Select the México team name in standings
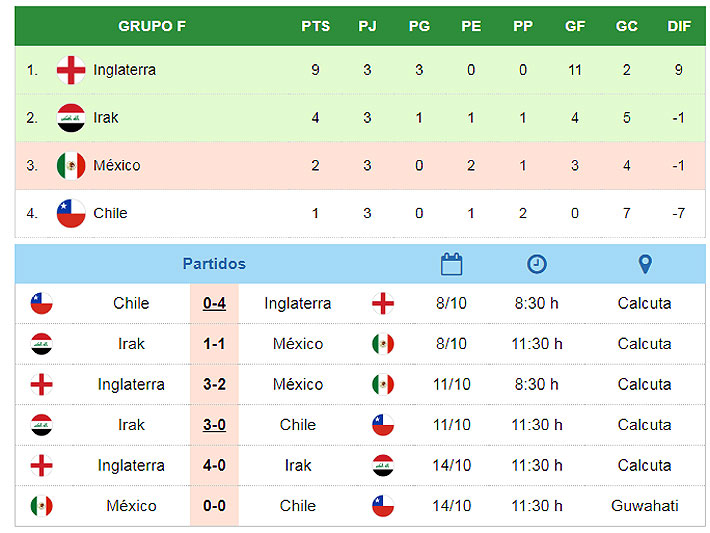The image size is (710, 533). pos(117,165)
